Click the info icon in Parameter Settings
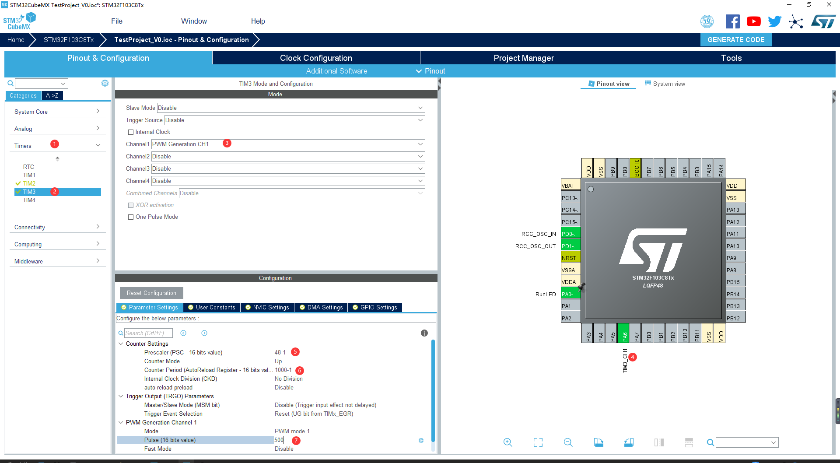The image size is (840, 463). (424, 333)
